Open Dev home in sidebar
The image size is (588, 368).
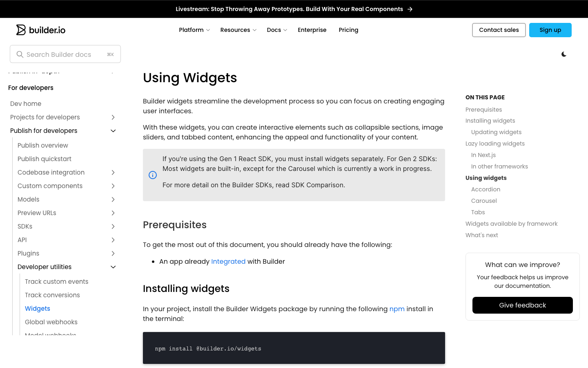(x=26, y=104)
